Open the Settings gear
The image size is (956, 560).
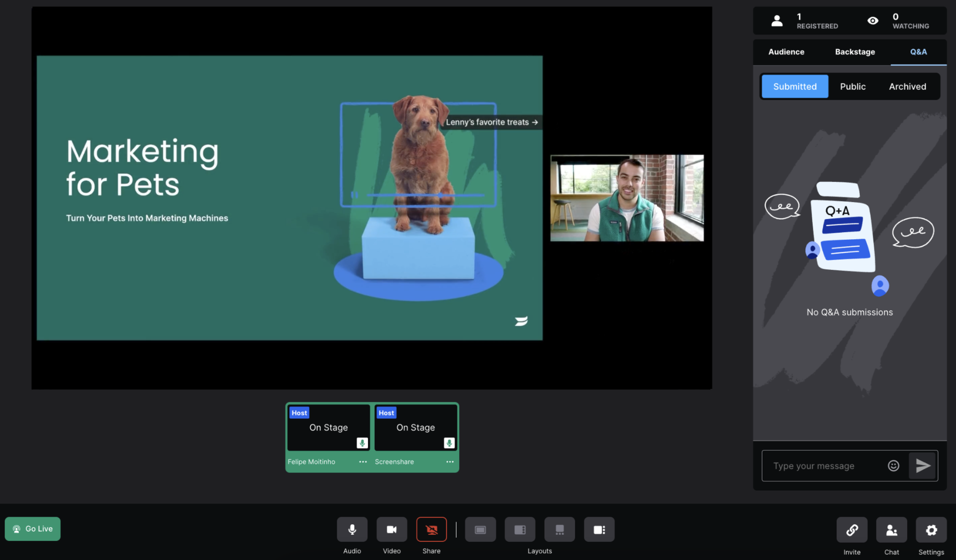931,530
